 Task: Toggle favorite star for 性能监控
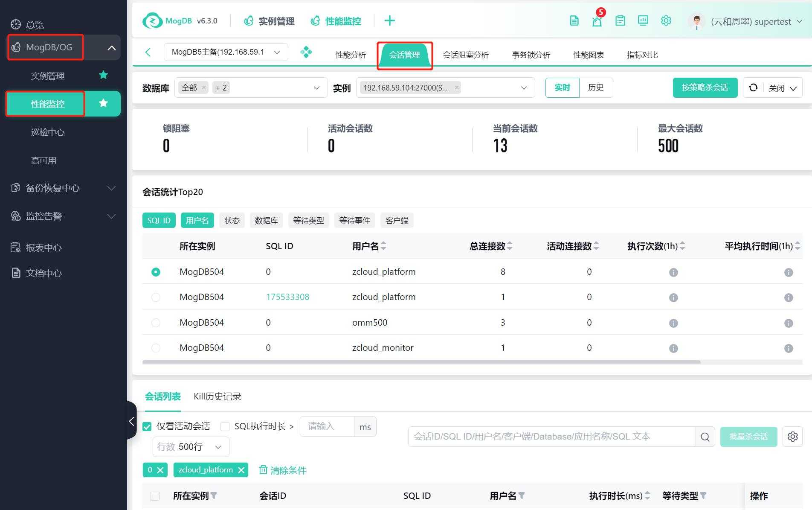[x=103, y=103]
